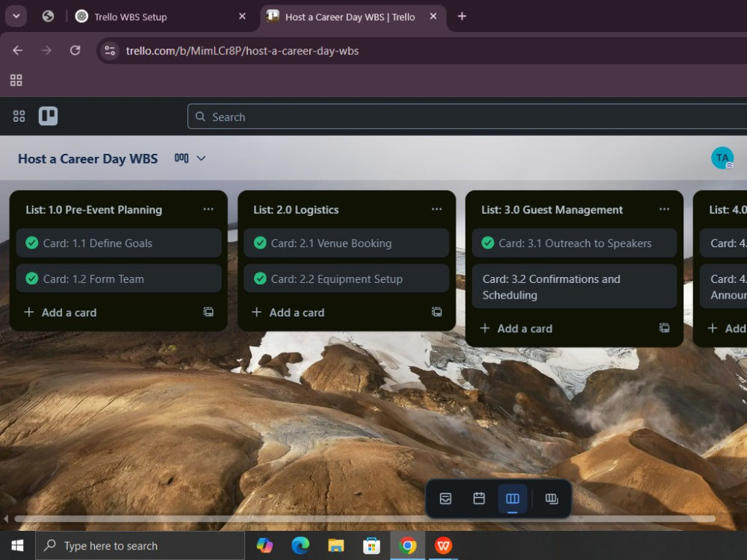This screenshot has height=560, width=747.
Task: Create from template in Guest Management list
Action: point(664,328)
